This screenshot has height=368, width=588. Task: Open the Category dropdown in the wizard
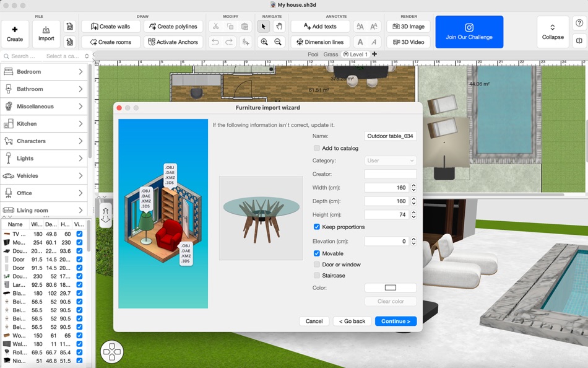390,160
